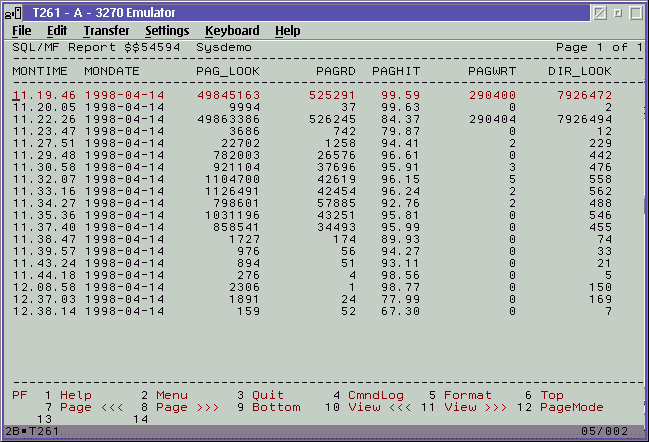This screenshot has height=442, width=649.
Task: Click PF4 CmndLog function key label
Action: pyautogui.click(x=376, y=395)
